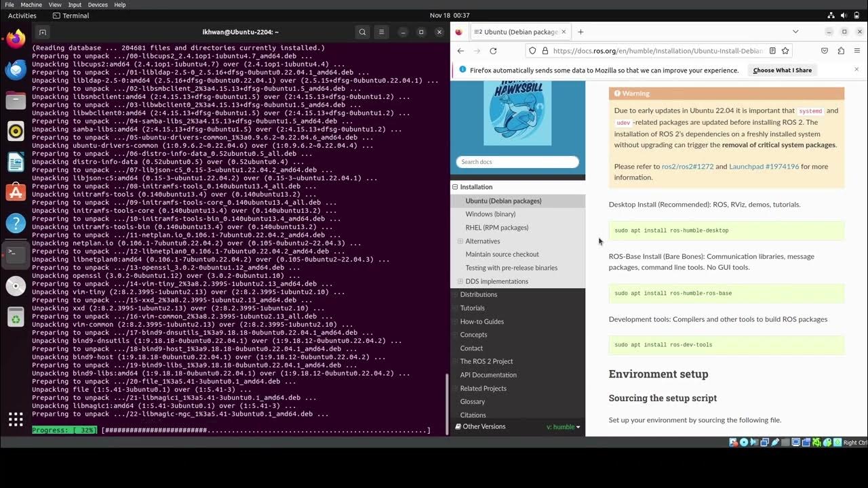
Task: Click the ROS Humble Hawksbill logo
Action: pos(517,113)
